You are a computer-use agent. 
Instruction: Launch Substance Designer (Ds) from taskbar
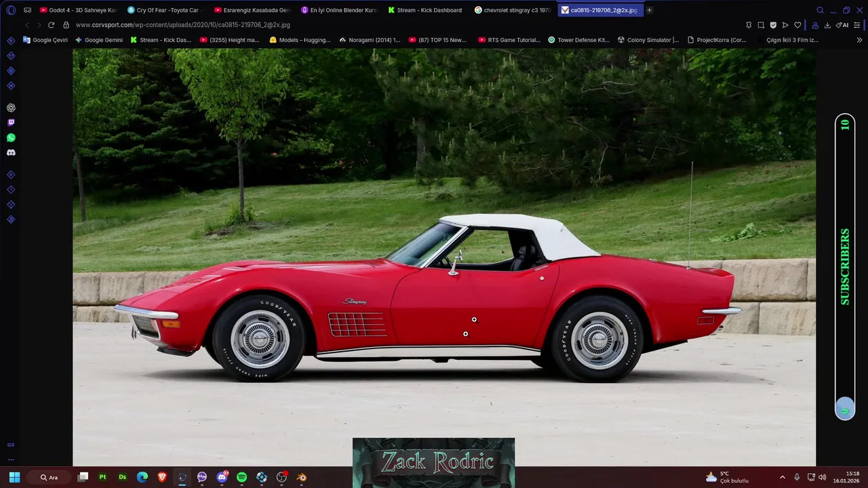123,477
